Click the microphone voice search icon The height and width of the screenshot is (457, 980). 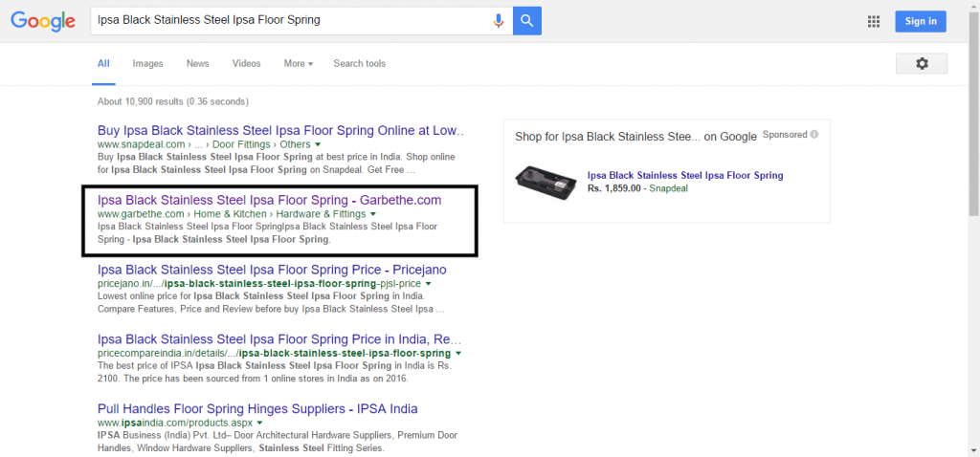[498, 20]
